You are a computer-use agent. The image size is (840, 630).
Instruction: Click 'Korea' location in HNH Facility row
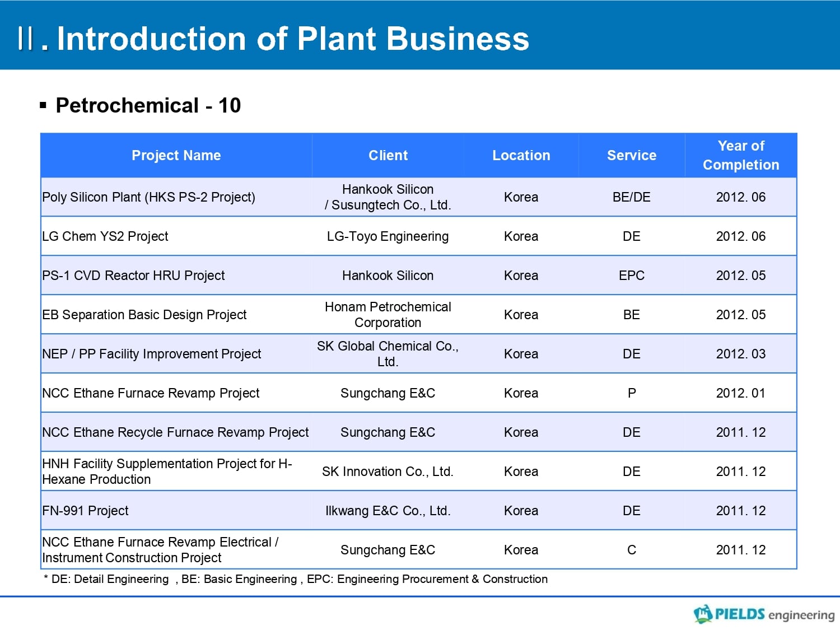521,472
